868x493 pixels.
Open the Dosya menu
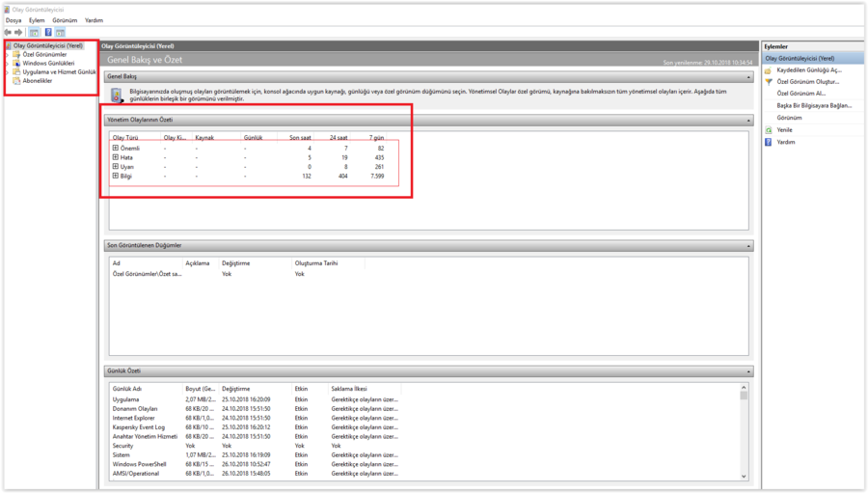click(14, 20)
